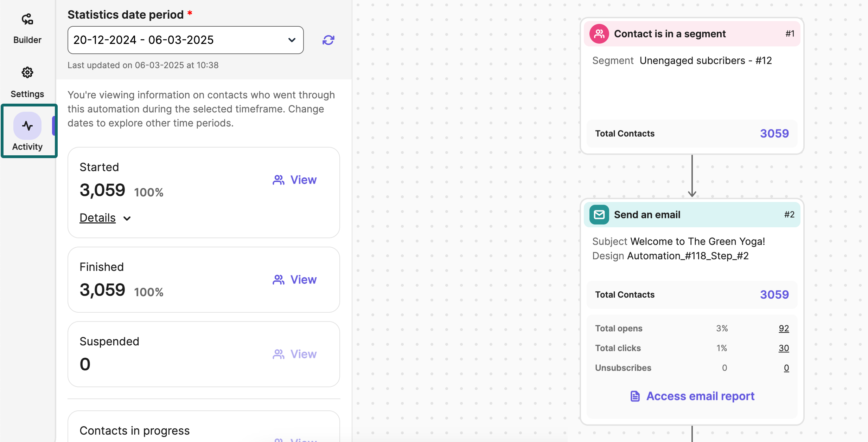Click design name 'Automation_#118_Step_#2'
Image resolution: width=868 pixels, height=442 pixels.
[688, 256]
